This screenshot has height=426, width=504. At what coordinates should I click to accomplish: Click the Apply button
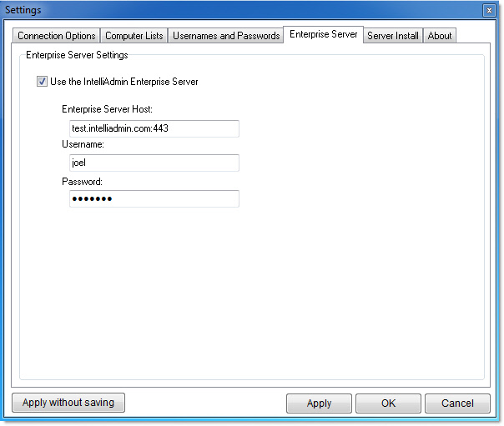[x=319, y=403]
